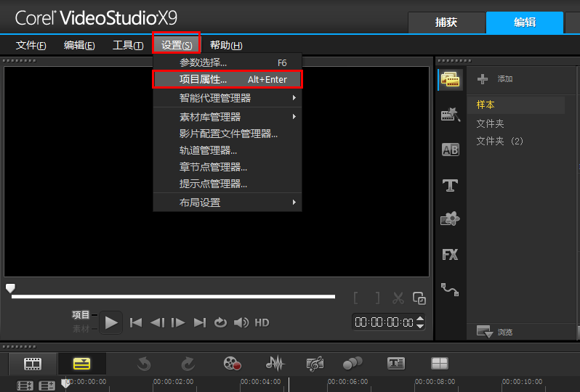The height and width of the screenshot is (392, 580).
Task: Click the Record/Capture option film reel icon
Action: click(232, 364)
